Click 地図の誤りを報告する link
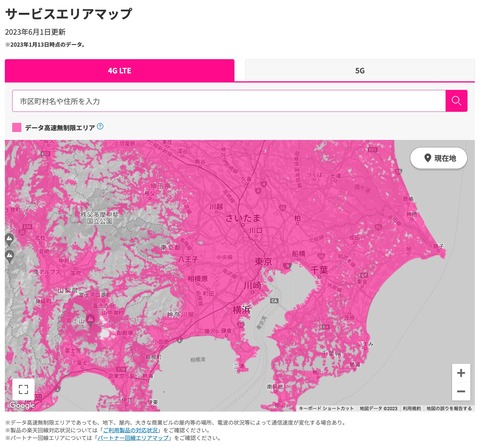Image resolution: width=480 pixels, height=446 pixels. pyautogui.click(x=449, y=408)
